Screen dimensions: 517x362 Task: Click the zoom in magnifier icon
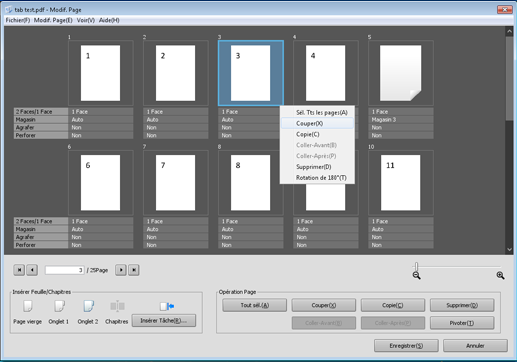(500, 275)
